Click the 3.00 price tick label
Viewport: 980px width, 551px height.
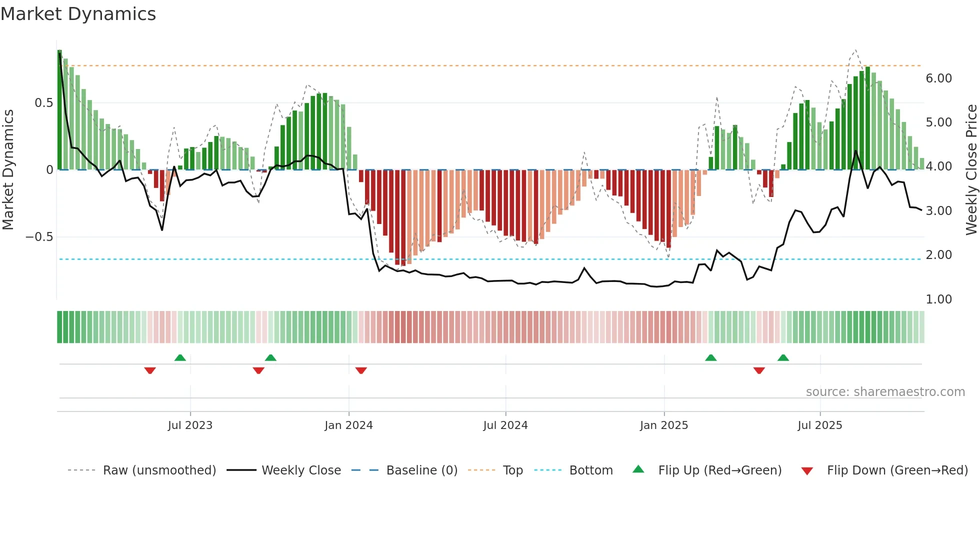pos(938,211)
